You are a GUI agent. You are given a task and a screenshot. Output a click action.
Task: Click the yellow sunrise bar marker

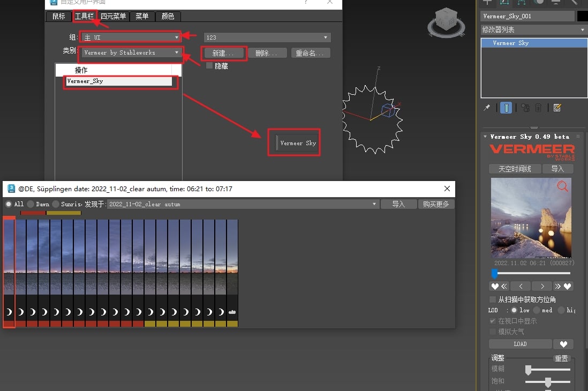[x=63, y=213]
